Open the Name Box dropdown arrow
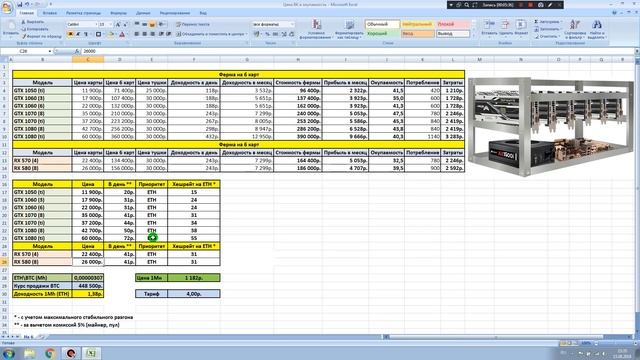The height and width of the screenshot is (360, 640). click(x=50, y=51)
